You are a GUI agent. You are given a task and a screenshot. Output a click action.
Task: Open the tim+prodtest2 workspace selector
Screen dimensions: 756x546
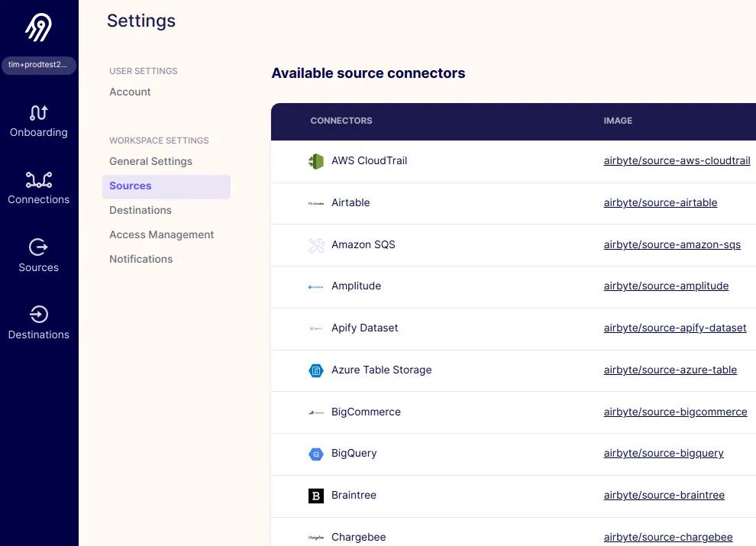tap(39, 65)
